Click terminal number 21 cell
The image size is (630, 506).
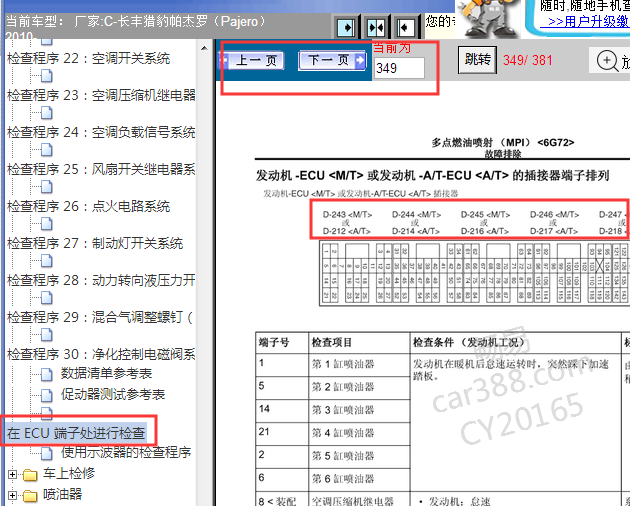282,433
